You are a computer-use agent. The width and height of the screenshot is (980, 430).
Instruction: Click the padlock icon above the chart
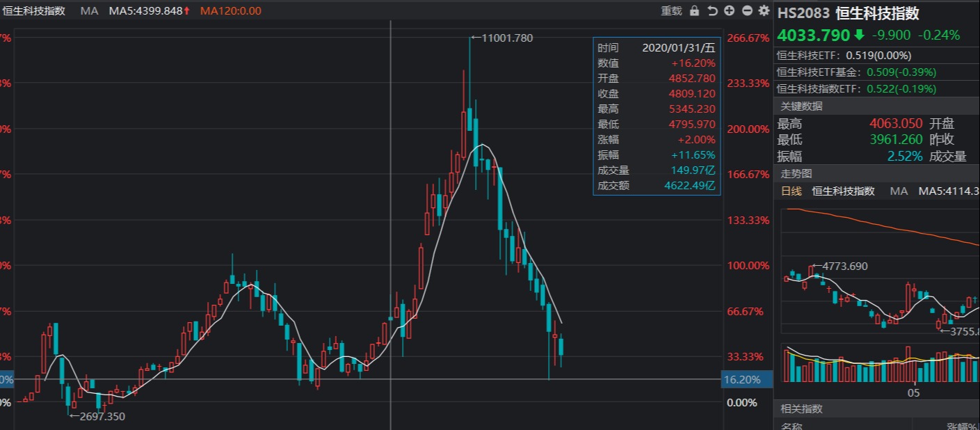point(694,11)
